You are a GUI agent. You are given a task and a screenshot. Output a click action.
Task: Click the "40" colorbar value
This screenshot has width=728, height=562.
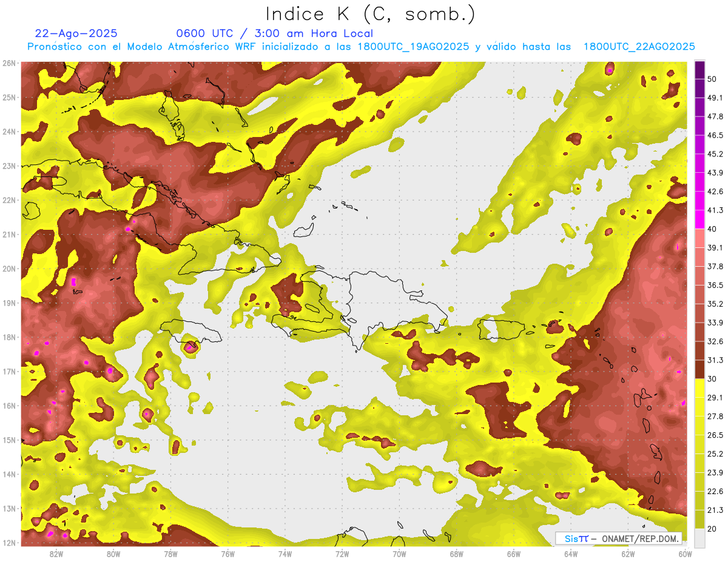(x=712, y=229)
